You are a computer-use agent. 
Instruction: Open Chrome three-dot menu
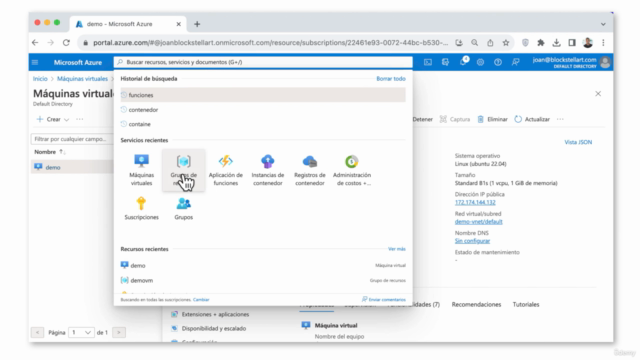603,42
